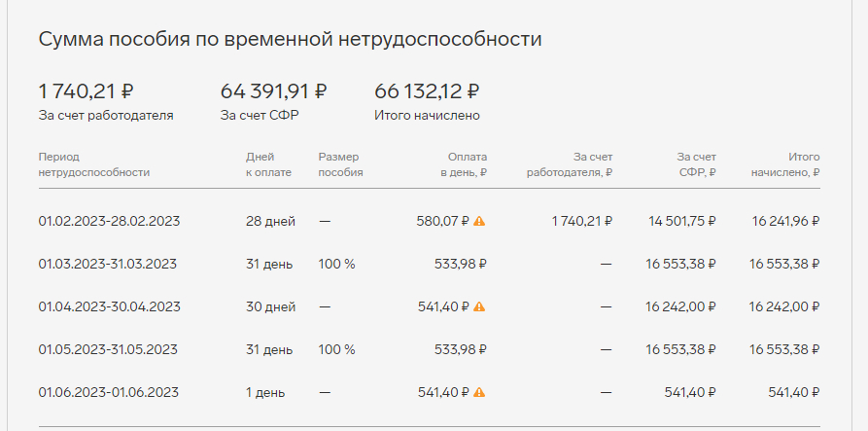Select the 01.05.2023-31.05.2023 period cell

coord(109,349)
